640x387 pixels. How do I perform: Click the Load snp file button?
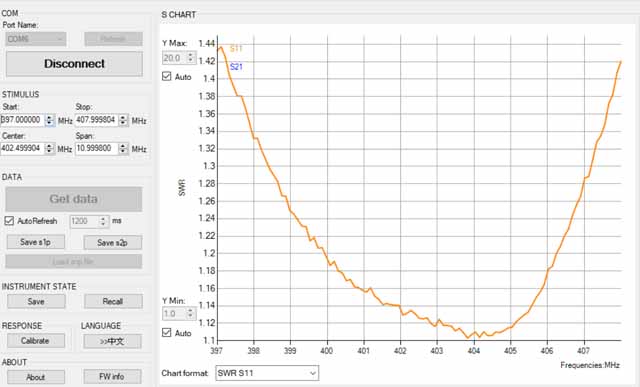[x=74, y=262]
